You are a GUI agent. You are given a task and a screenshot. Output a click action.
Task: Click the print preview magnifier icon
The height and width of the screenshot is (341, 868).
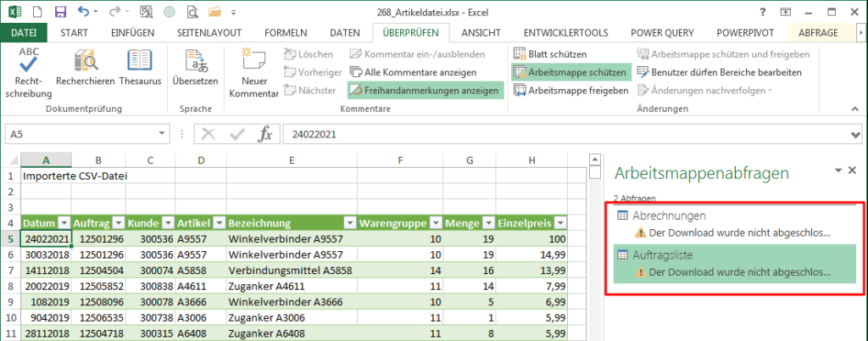(192, 12)
